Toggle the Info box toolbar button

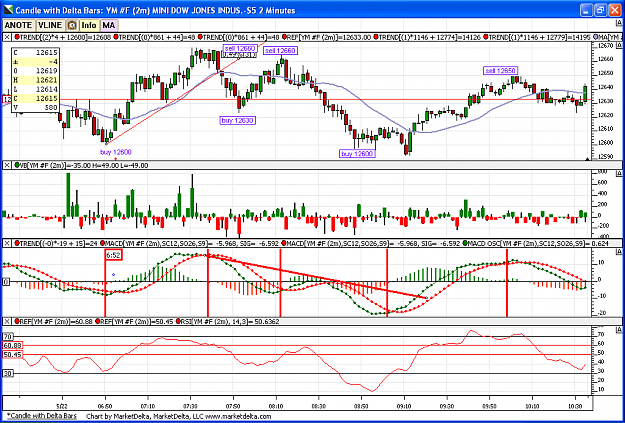pos(89,25)
